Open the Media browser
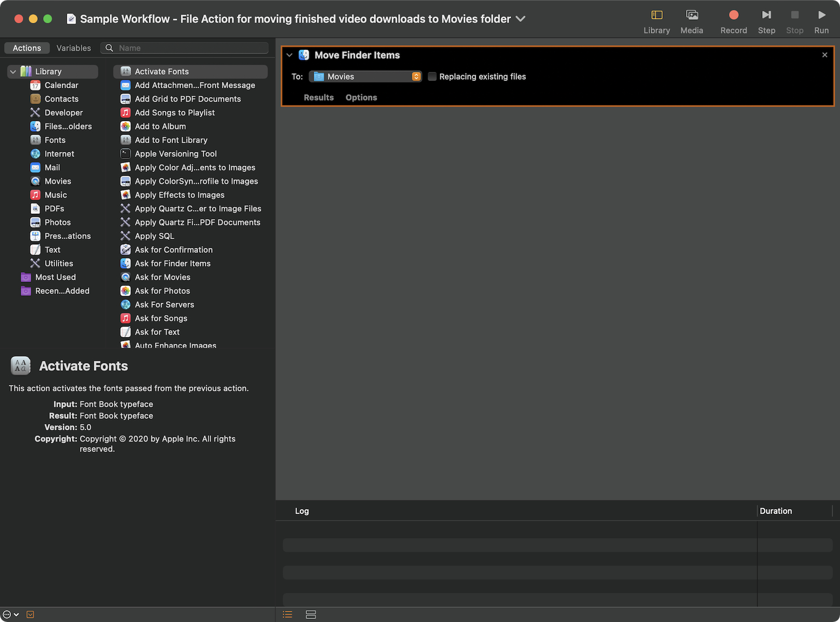This screenshot has width=840, height=622. point(692,21)
